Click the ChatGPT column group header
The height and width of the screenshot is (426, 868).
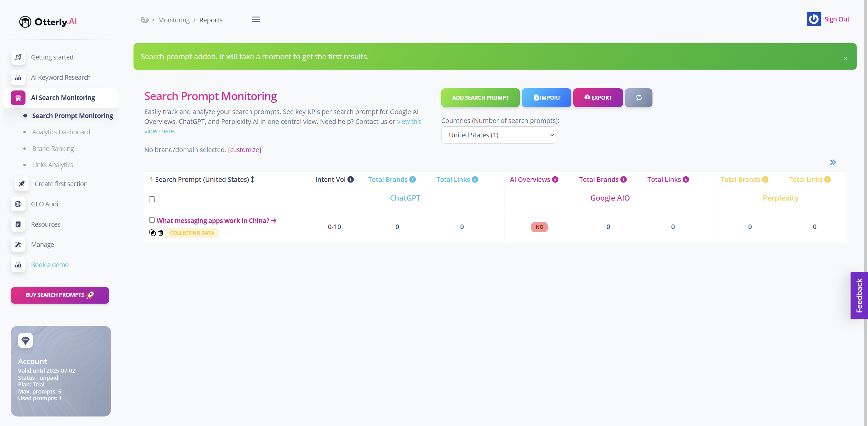pos(405,198)
